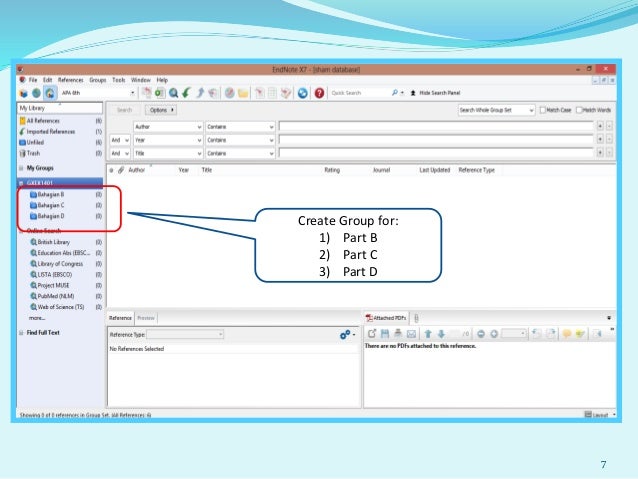This screenshot has height=479, width=638.
Task: Switch to the Attached PDFs tab
Action: pos(386,318)
